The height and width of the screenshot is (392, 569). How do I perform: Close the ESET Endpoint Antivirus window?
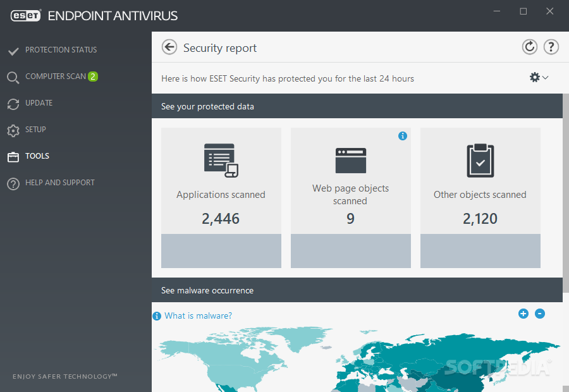[550, 11]
